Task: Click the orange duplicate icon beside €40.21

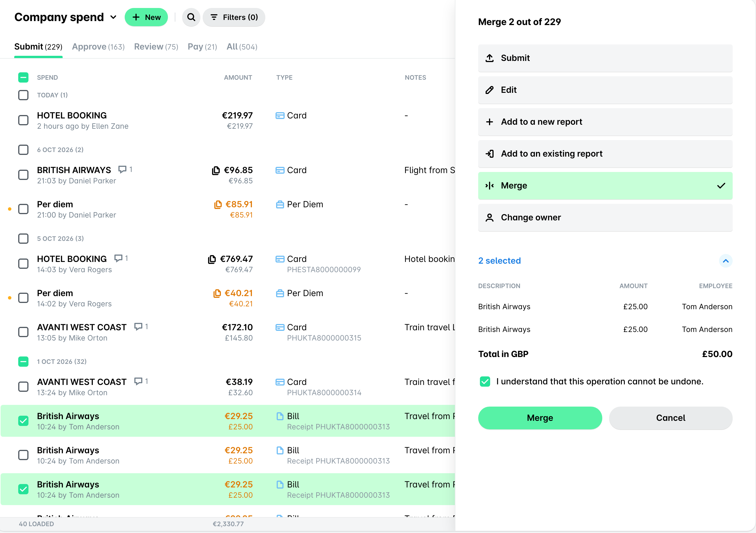Action: (217, 293)
